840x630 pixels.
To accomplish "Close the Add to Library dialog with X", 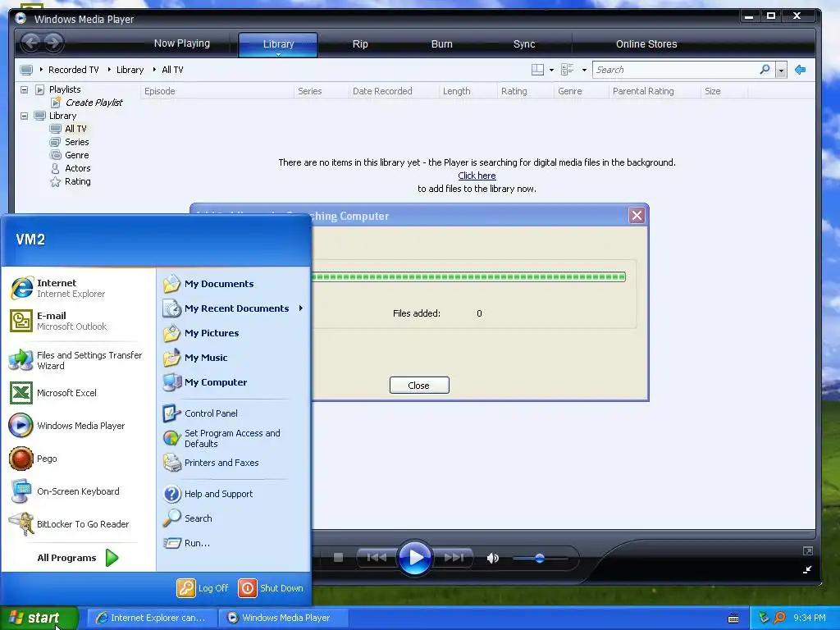I will click(x=637, y=216).
